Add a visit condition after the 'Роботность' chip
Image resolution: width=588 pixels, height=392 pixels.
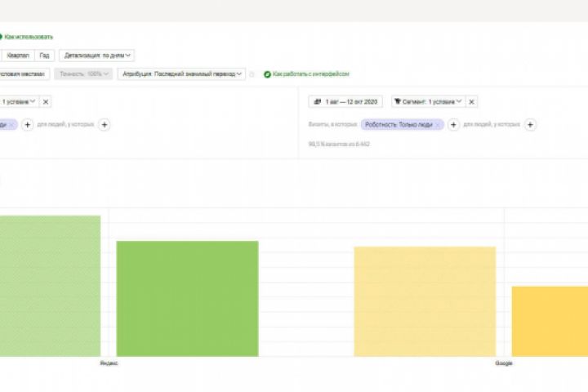(x=453, y=124)
